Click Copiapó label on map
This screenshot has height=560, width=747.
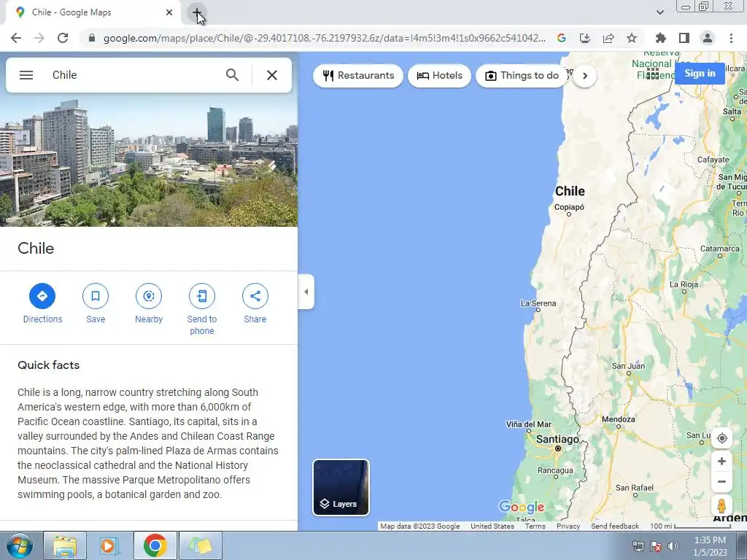coord(569,207)
